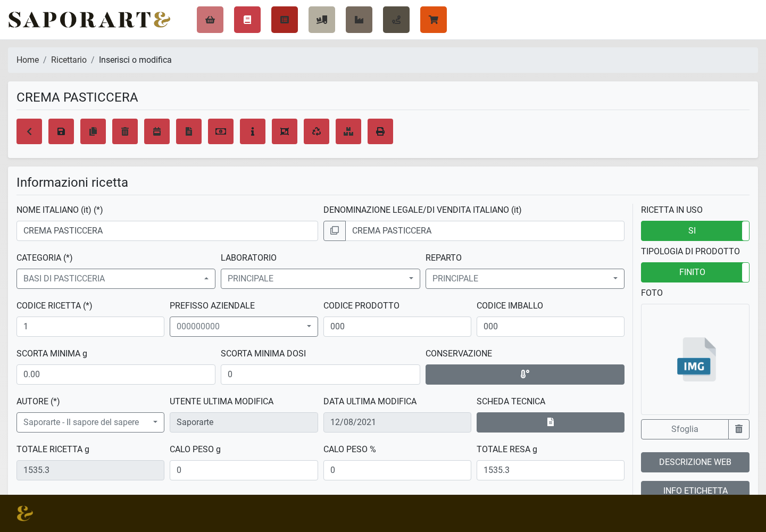Screen dimensions: 766x532
Task: Save the recipe with the floppy icon
Action: click(61, 131)
